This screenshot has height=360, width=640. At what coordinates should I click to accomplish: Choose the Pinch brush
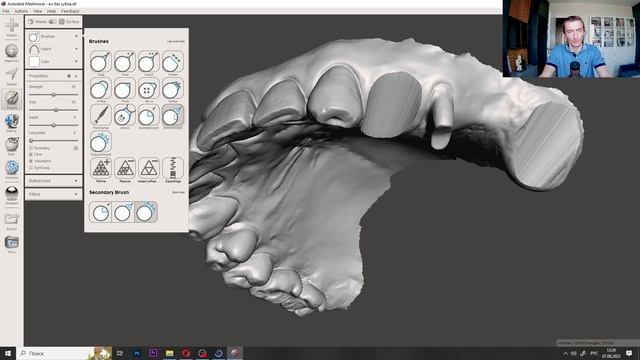coord(124,89)
